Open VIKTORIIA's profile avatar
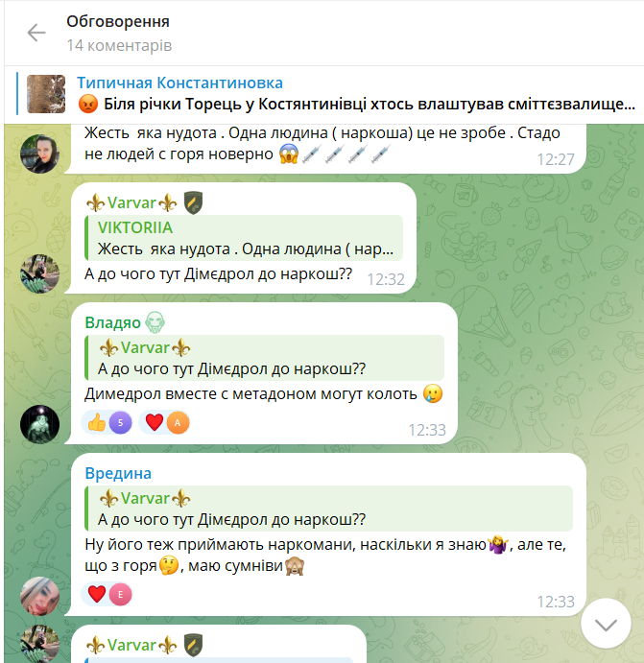The image size is (644, 663). 39,154
